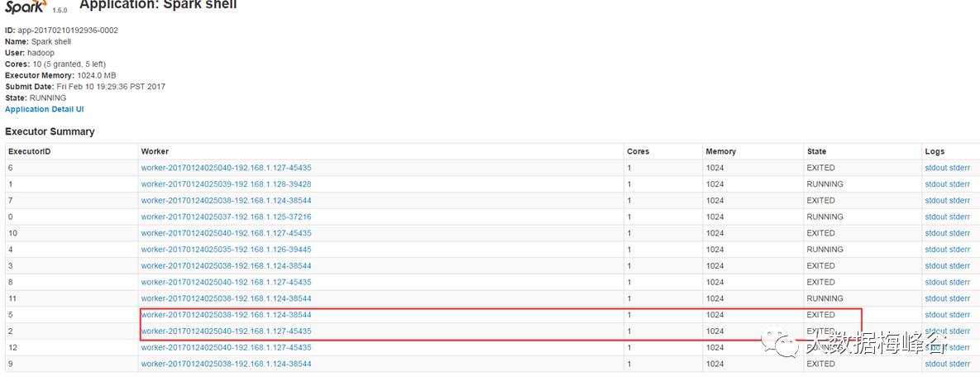Viewport: 980px width, 386px height.
Task: View stderr log for executor 6
Action: 959,168
